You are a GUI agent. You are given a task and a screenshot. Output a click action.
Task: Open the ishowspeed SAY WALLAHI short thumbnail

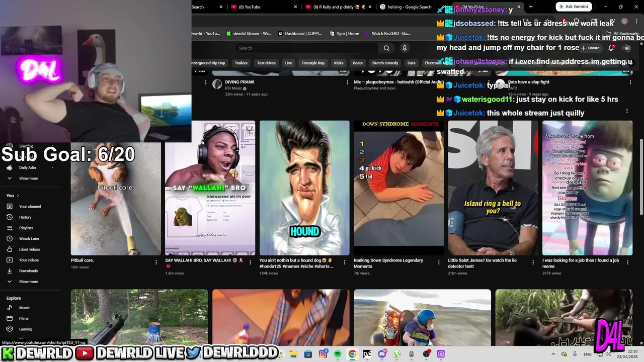pyautogui.click(x=210, y=188)
